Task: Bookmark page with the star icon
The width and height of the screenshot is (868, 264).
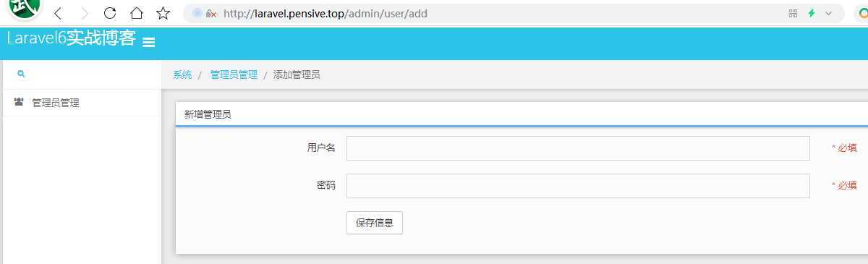Action: coord(163,13)
